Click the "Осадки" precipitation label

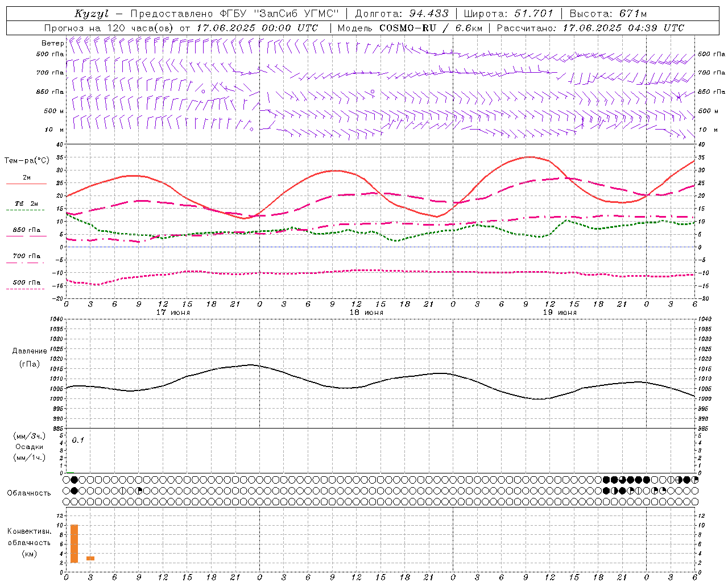coord(30,447)
